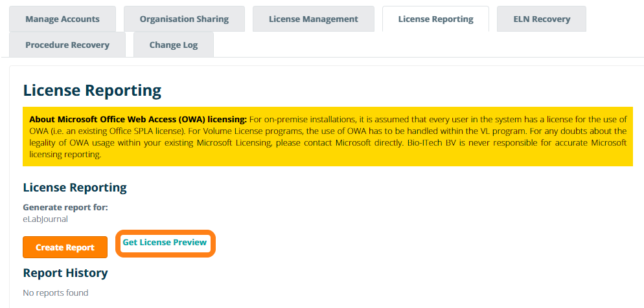Screen dimensions: 644x308
Task: Select the eLabJournal text under Generate report
Action: tap(45, 219)
